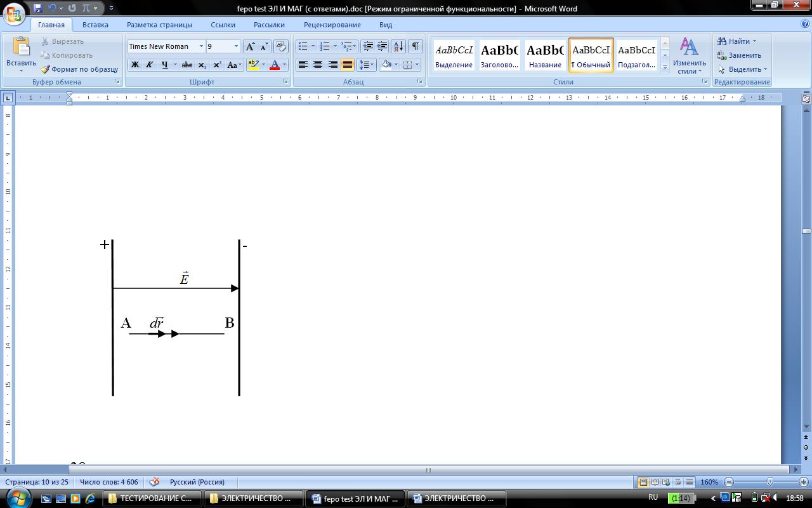Apply red font color
Image resolution: width=812 pixels, height=508 pixels.
pyautogui.click(x=275, y=65)
